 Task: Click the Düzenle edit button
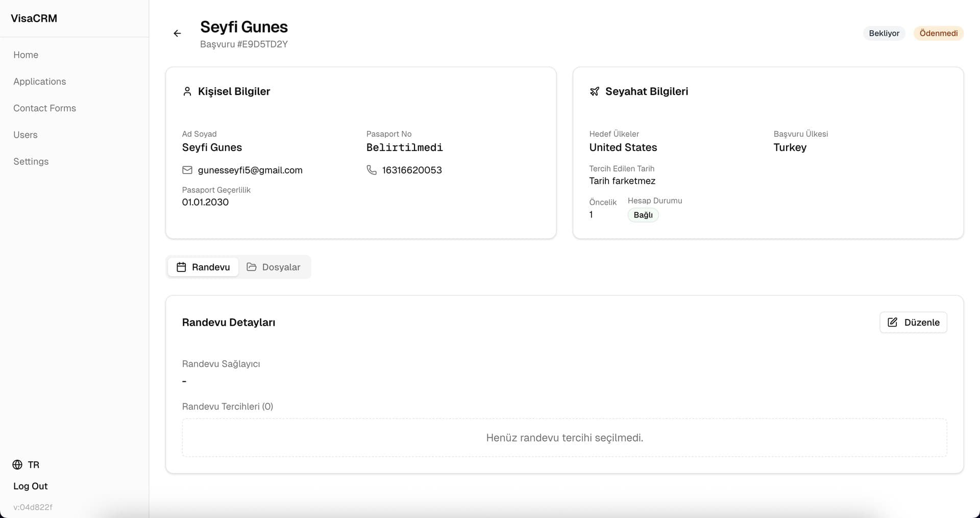tap(913, 322)
